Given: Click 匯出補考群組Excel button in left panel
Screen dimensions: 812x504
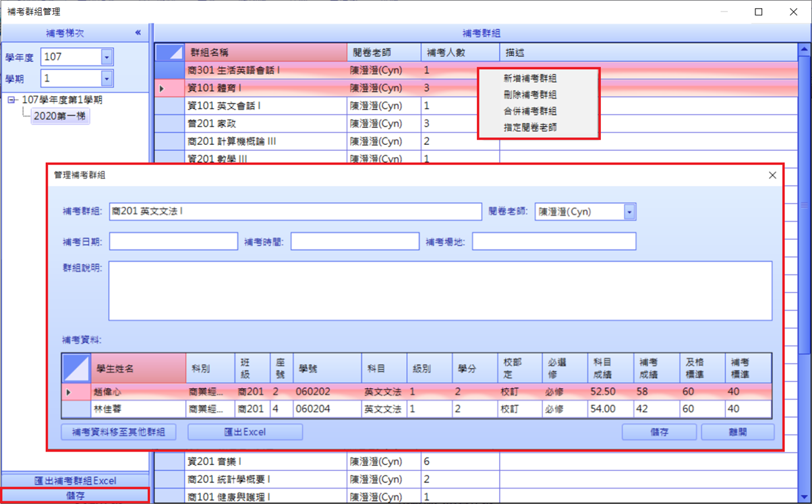Looking at the screenshot, I should click(75, 480).
